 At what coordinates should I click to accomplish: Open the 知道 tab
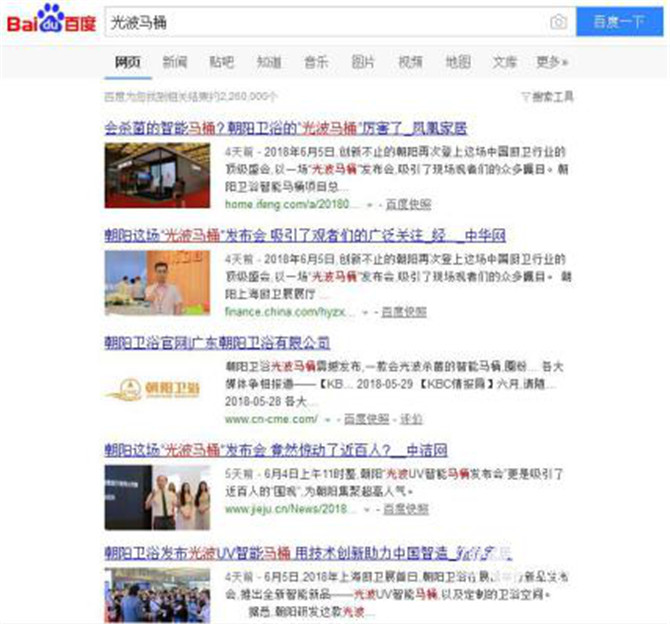[x=269, y=62]
